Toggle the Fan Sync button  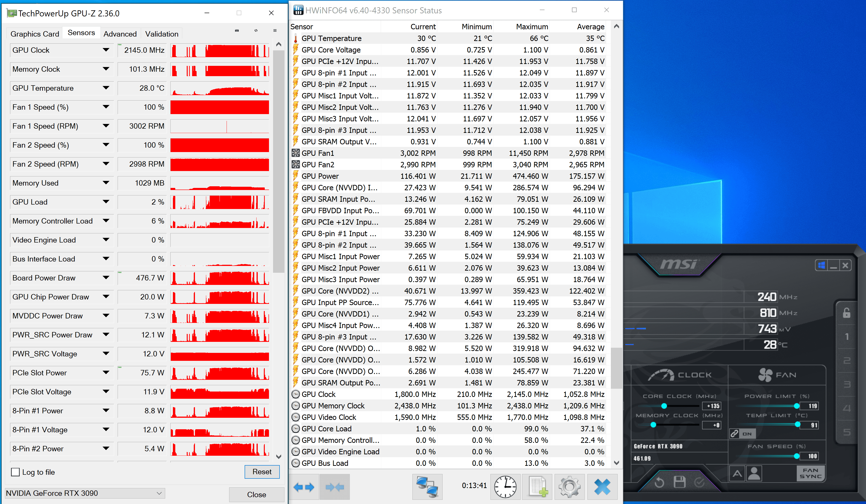point(811,474)
